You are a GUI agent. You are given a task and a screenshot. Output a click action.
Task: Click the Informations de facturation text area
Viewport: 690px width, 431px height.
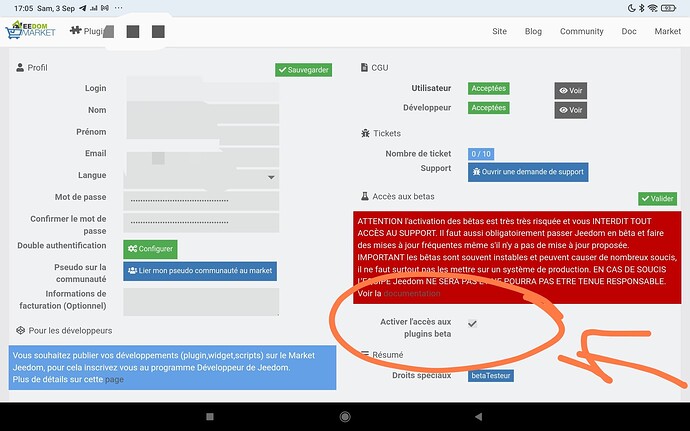201,302
